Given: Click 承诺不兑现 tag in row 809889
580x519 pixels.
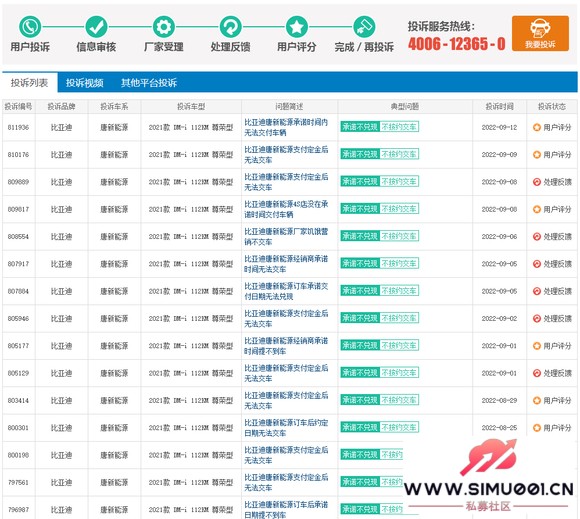Looking at the screenshot, I should [x=360, y=182].
